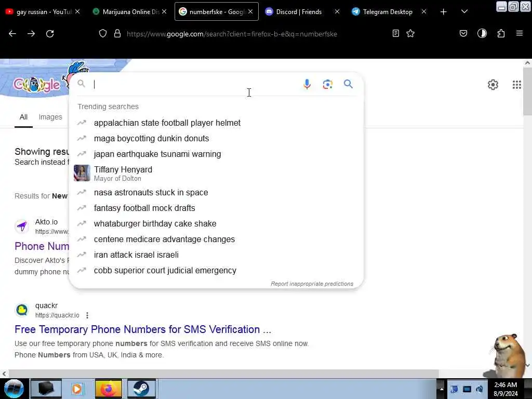Choose suggestion fantasy football mock drafts
The width and height of the screenshot is (532, 399).
[216, 208]
